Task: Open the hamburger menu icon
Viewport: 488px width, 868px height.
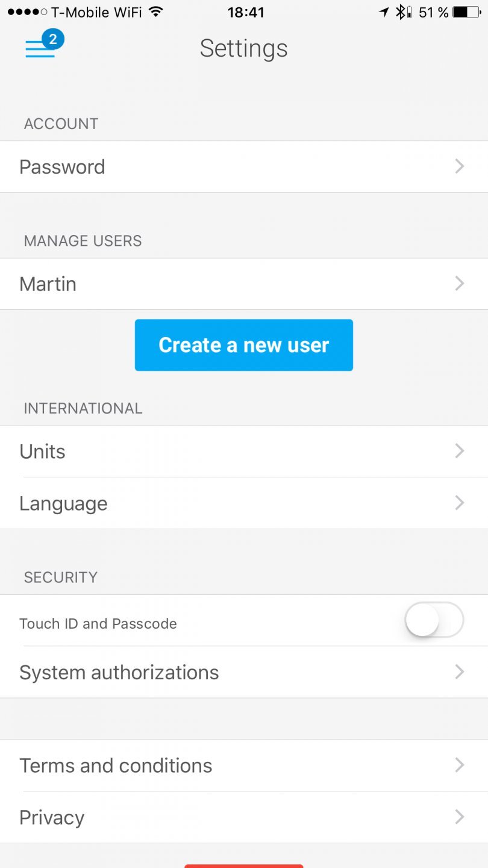Action: 40,49
